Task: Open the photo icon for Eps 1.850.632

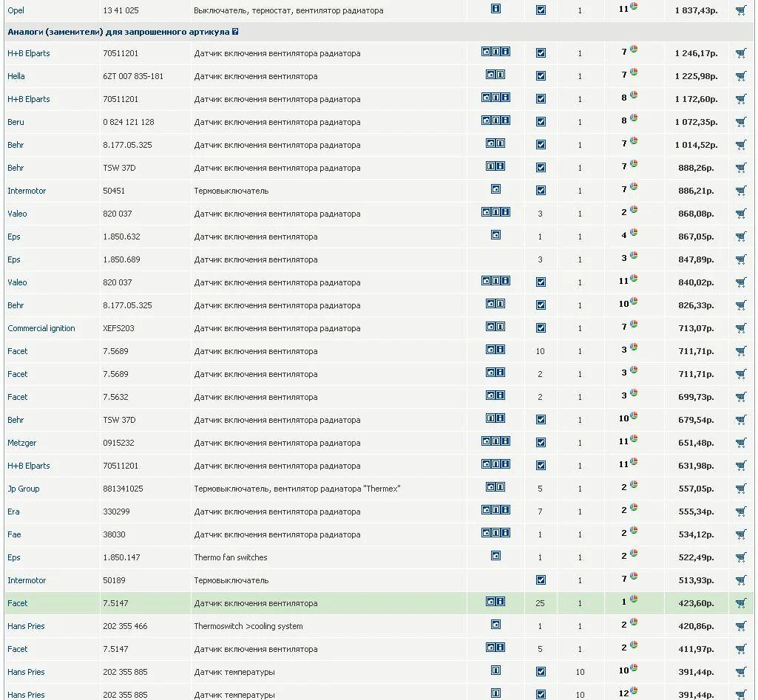Action: [495, 235]
